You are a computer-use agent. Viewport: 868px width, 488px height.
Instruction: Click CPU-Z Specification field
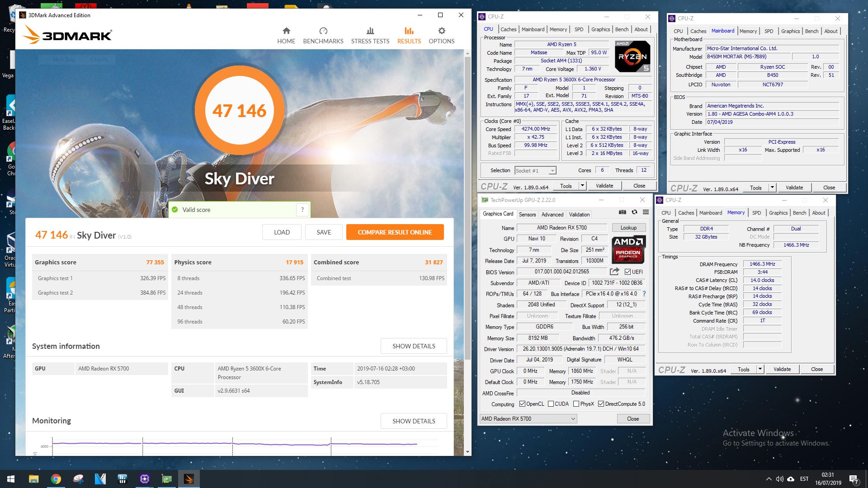coord(583,80)
